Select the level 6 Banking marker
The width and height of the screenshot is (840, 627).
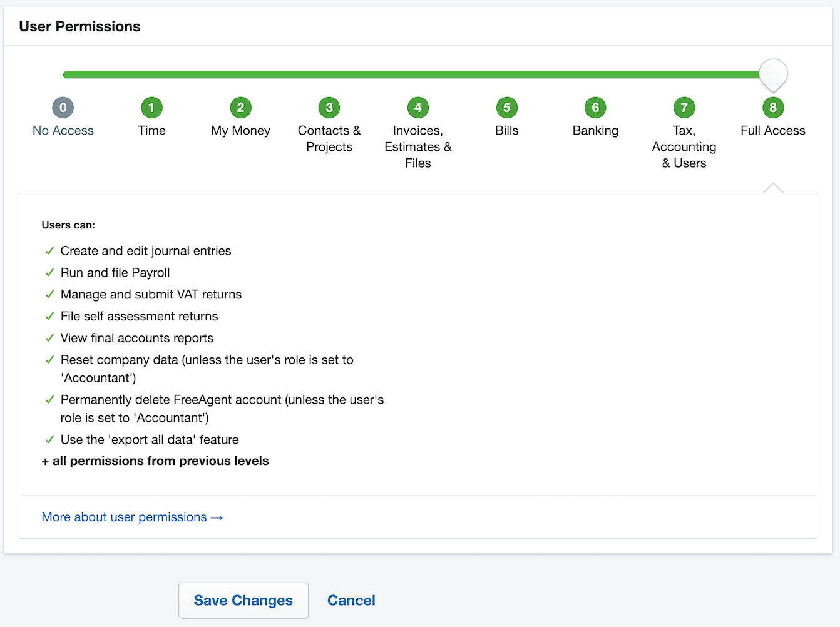(595, 107)
